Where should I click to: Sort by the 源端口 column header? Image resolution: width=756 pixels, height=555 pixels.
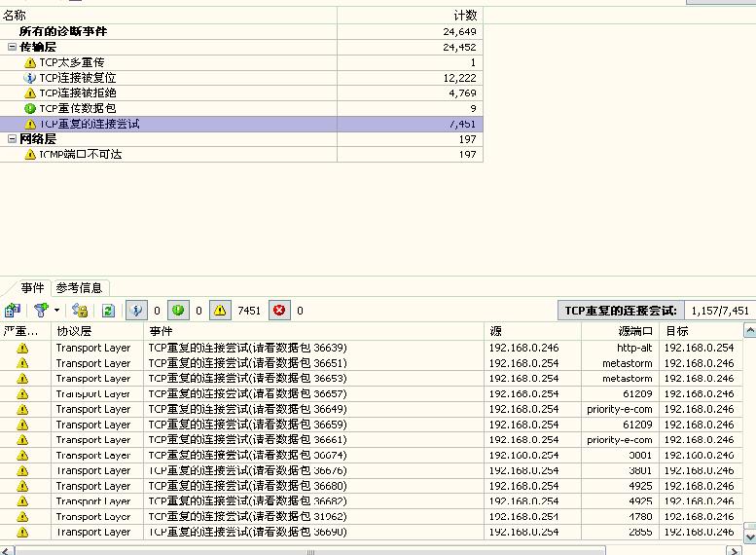620,331
